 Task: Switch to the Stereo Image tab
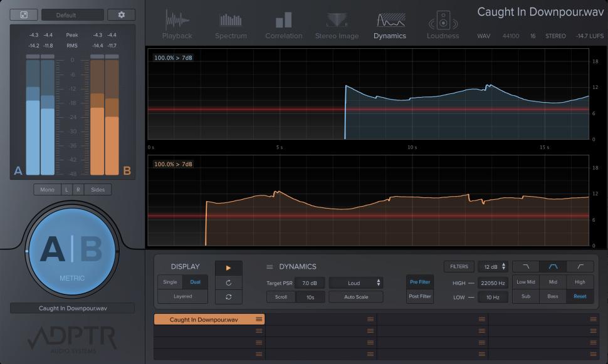coord(337,25)
